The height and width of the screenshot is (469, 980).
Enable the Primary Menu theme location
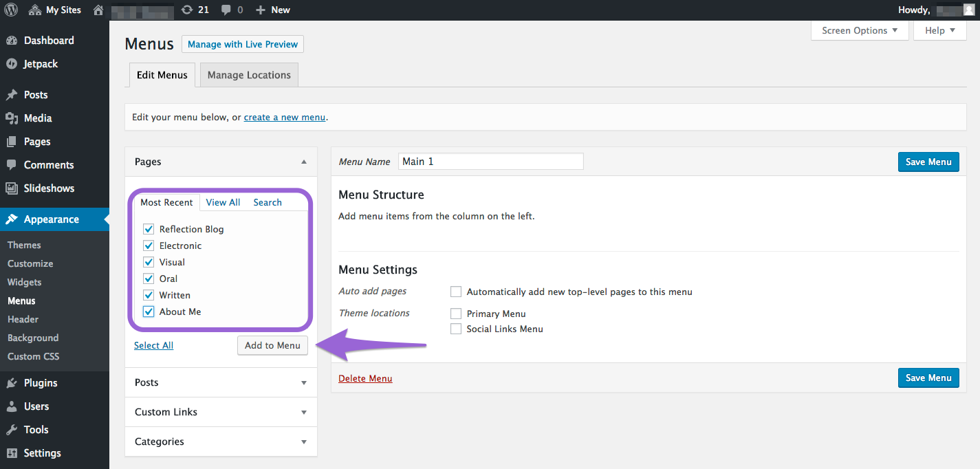[x=456, y=314]
